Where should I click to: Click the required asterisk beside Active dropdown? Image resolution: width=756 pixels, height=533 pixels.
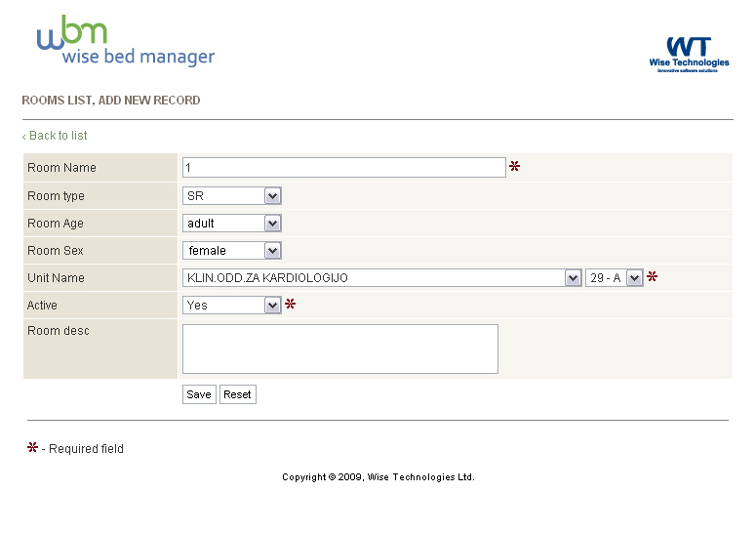[290, 304]
